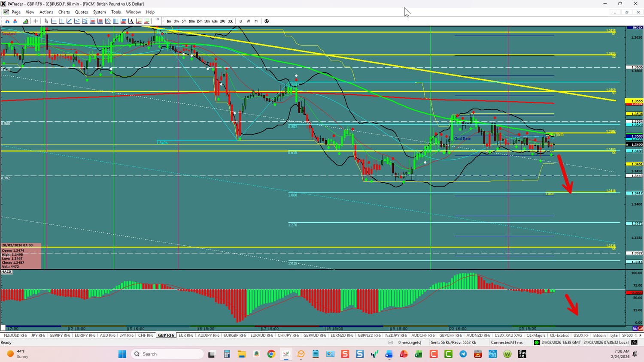Open the Charts menu

tap(64, 12)
